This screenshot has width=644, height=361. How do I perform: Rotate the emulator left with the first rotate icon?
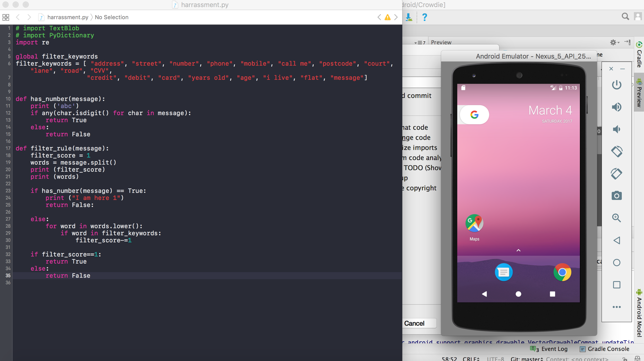point(616,151)
